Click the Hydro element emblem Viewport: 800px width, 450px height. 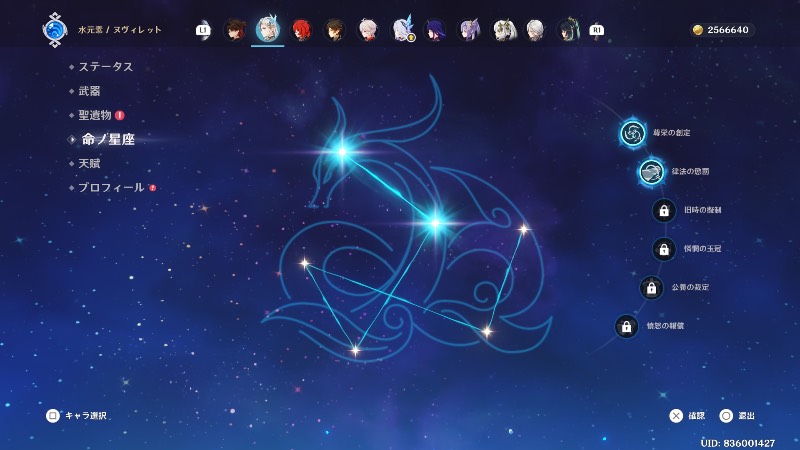(x=55, y=30)
